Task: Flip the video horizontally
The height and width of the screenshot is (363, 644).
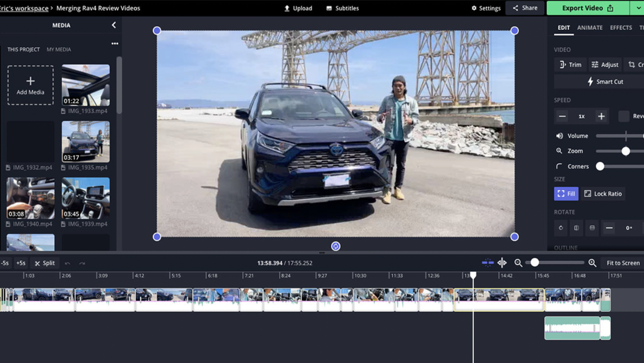Action: click(x=577, y=228)
